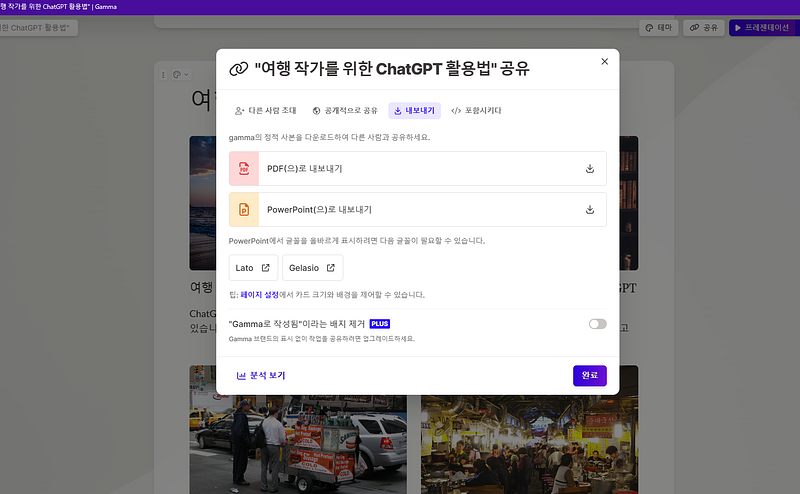The width and height of the screenshot is (800, 494).
Task: Toggle the Gamma badge removal switch
Action: (597, 324)
